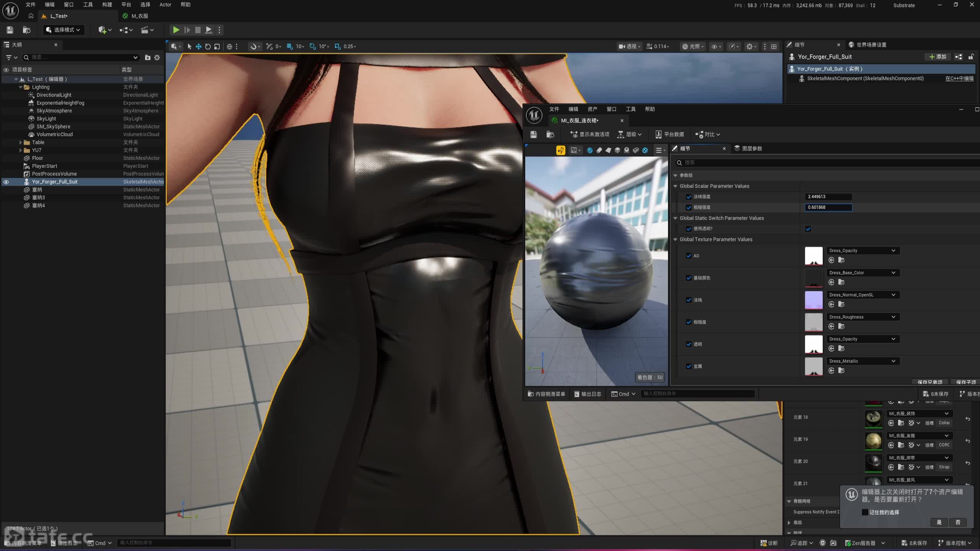Click 是 to reopen asset editors
This screenshot has width=980, height=551.
pyautogui.click(x=939, y=522)
